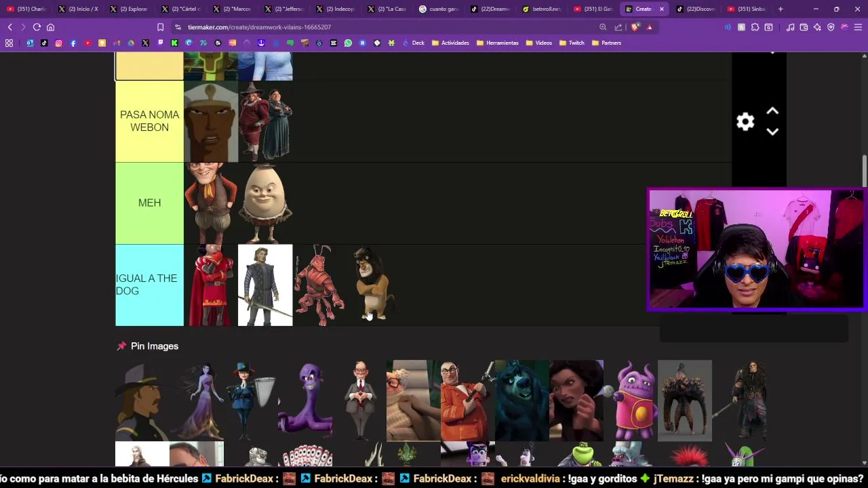This screenshot has height=488, width=868.
Task: Open WhatsApp bookmark icon
Action: click(x=348, y=43)
